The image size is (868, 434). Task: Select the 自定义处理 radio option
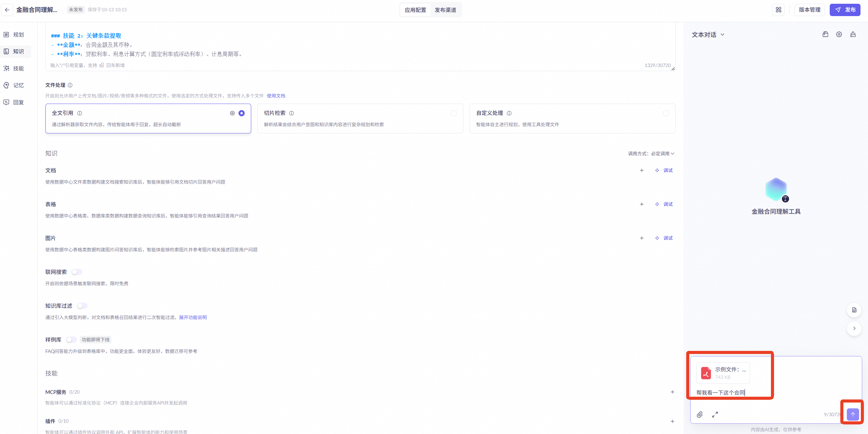click(x=666, y=113)
